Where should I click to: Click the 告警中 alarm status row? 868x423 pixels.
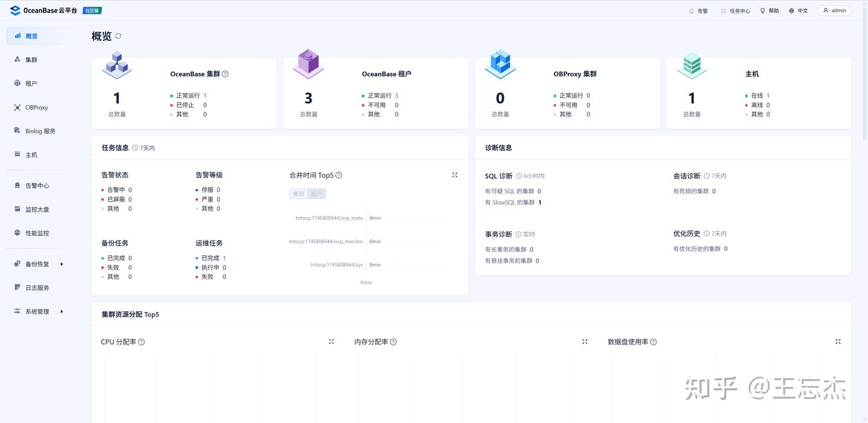pyautogui.click(x=117, y=189)
